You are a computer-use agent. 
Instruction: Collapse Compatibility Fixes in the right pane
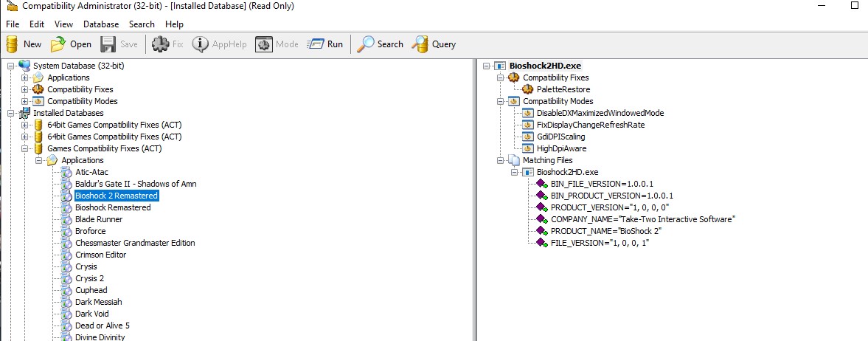(501, 77)
